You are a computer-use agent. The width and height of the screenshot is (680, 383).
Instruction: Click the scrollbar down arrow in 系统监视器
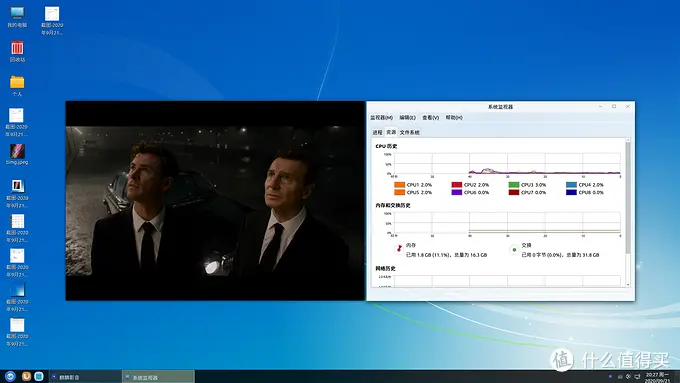tap(628, 285)
